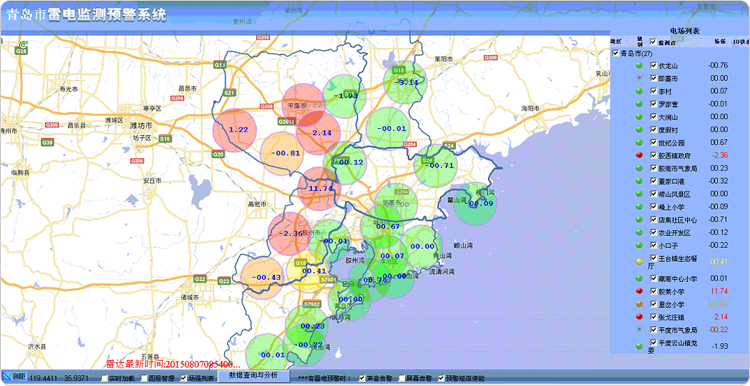The height and width of the screenshot is (386, 750).
Task: Click the green status dot beside 伏龙山
Action: pos(639,66)
